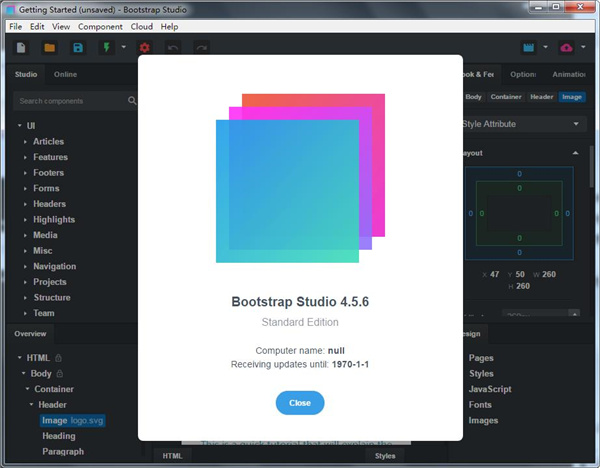Expand the Media component group
Image resolution: width=600 pixels, height=468 pixels.
[x=25, y=235]
